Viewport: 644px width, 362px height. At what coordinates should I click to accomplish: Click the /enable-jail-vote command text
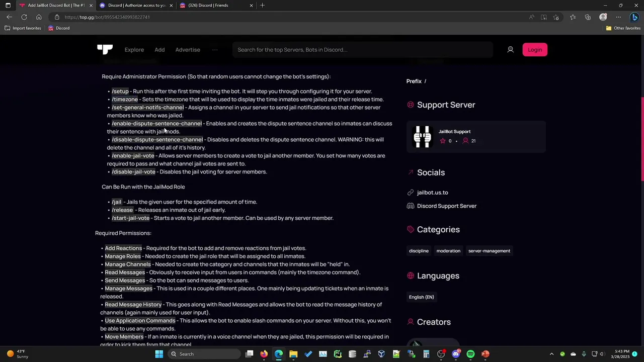point(133,156)
